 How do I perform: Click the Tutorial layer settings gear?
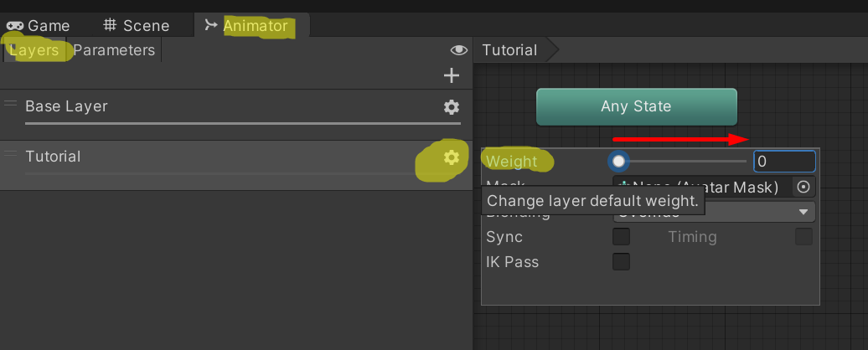tap(452, 157)
